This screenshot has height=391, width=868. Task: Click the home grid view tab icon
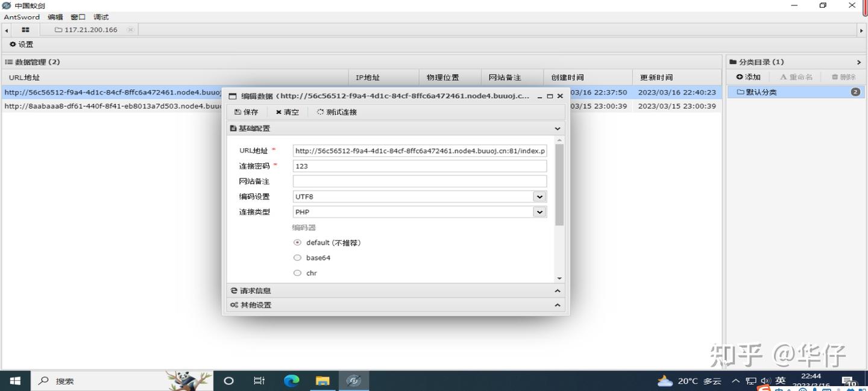[25, 30]
